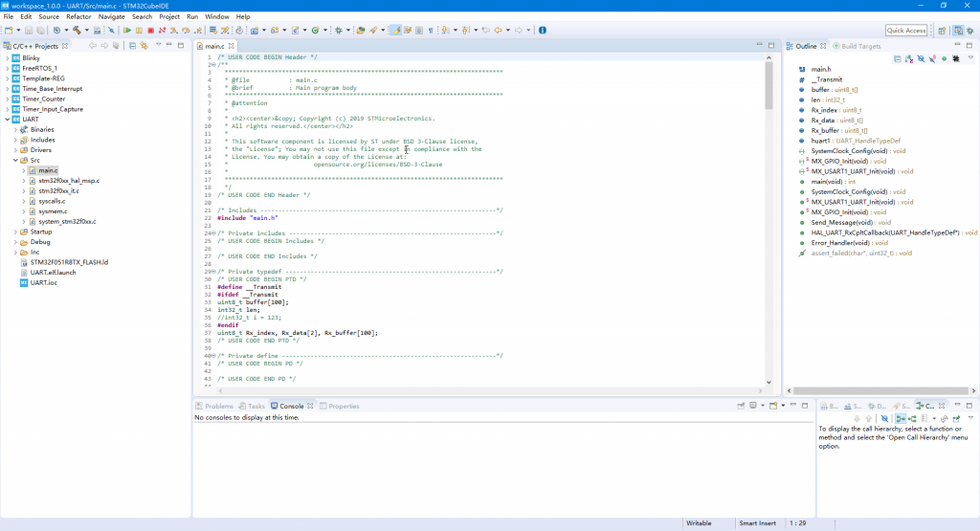980x531 pixels.
Task: Expand the Drivers folder
Action: (x=15, y=150)
